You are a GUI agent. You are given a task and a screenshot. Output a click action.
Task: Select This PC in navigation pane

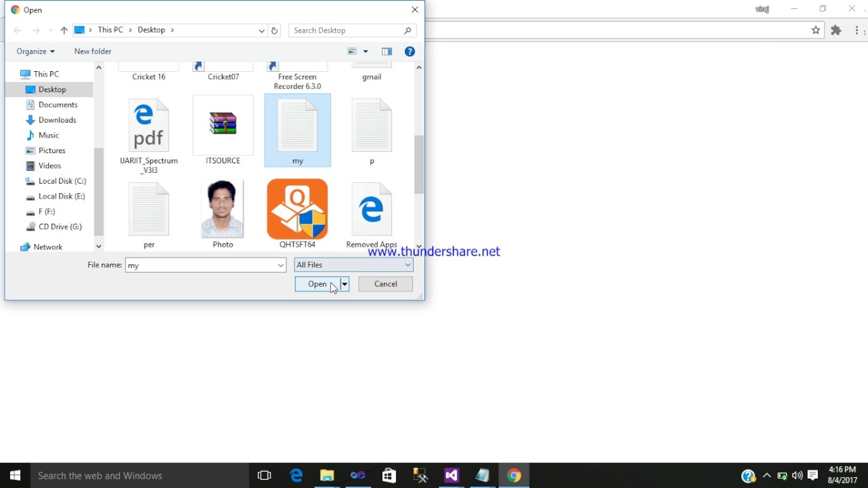click(x=46, y=74)
